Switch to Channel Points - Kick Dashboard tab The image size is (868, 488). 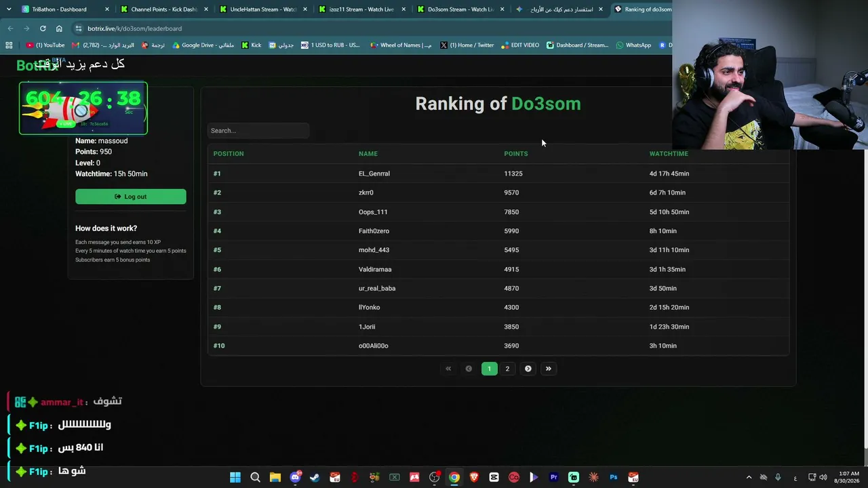point(163,9)
